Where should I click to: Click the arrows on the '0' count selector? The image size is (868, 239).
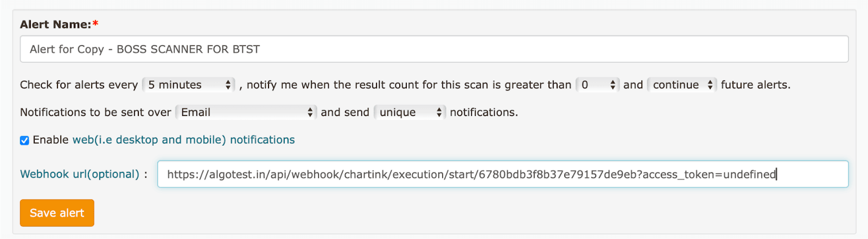click(x=613, y=85)
